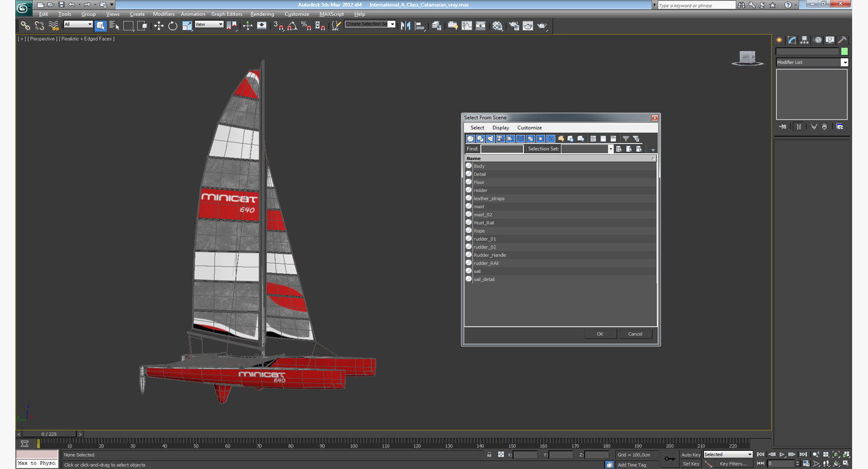Image resolution: width=868 pixels, height=469 pixels.
Task: Expand the Modifier List dropdown
Action: coord(845,62)
